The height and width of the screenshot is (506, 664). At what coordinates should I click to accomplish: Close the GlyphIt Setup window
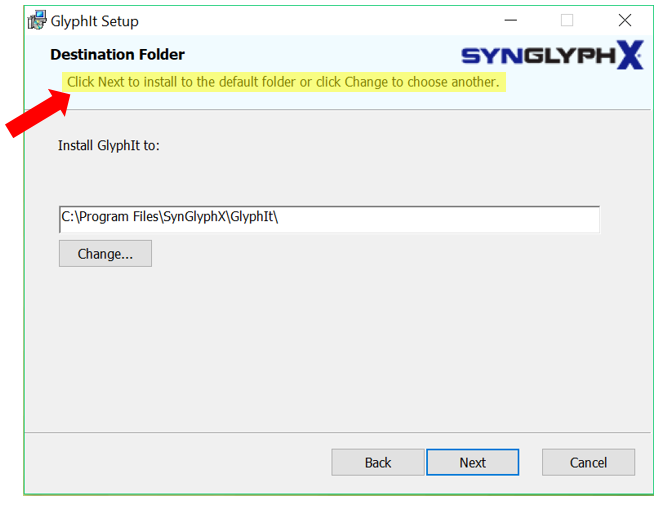(x=625, y=20)
